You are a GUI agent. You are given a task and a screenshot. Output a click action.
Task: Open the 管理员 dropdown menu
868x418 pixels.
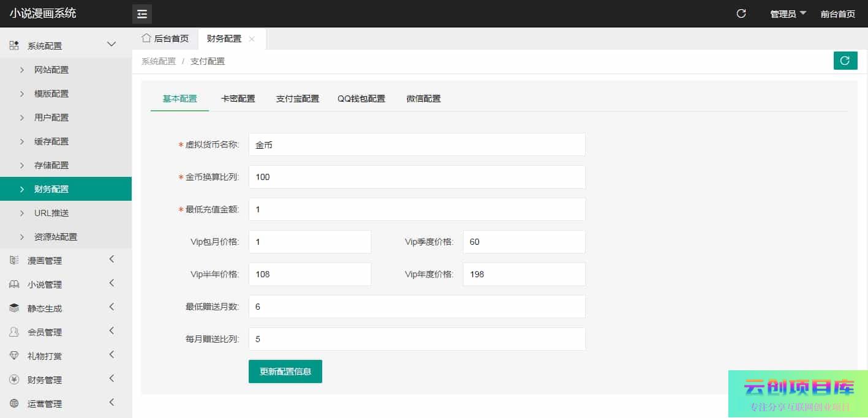[788, 14]
